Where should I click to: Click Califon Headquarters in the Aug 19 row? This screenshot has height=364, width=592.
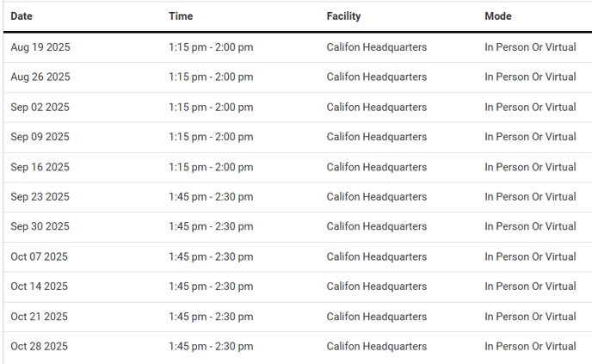(377, 47)
